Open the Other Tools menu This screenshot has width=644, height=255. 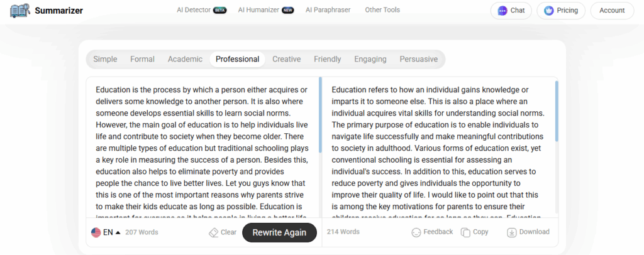[382, 10]
